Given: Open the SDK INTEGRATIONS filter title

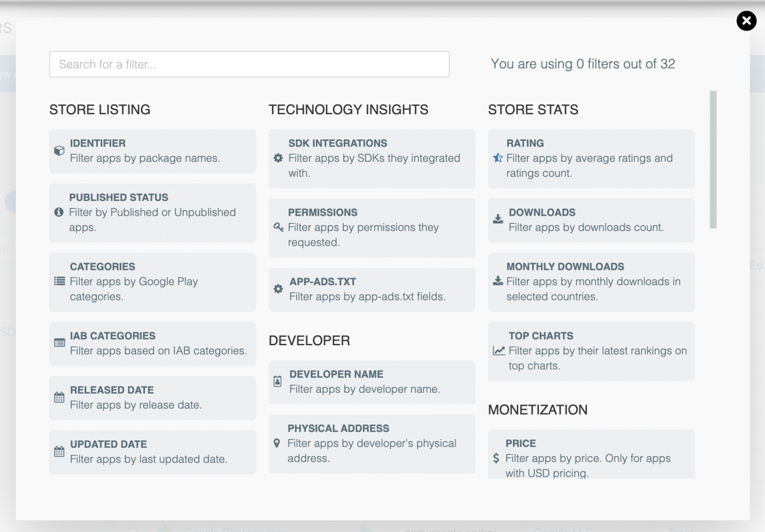Looking at the screenshot, I should click(x=338, y=143).
